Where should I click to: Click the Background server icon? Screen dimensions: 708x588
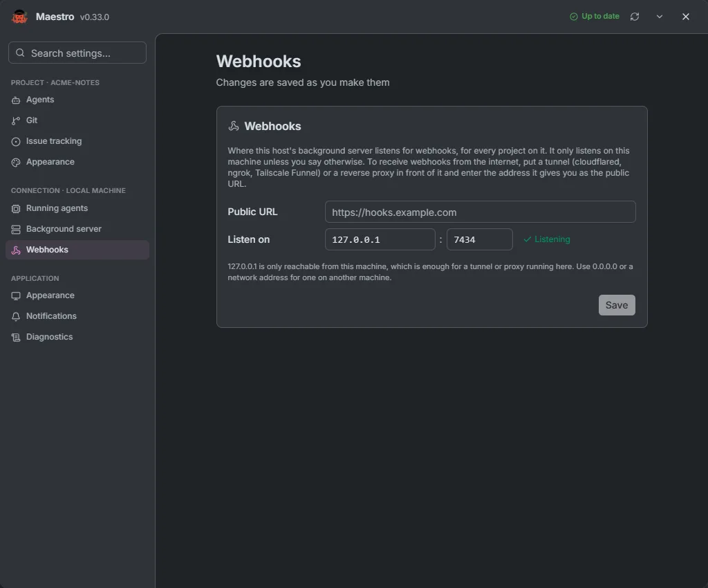tap(16, 230)
